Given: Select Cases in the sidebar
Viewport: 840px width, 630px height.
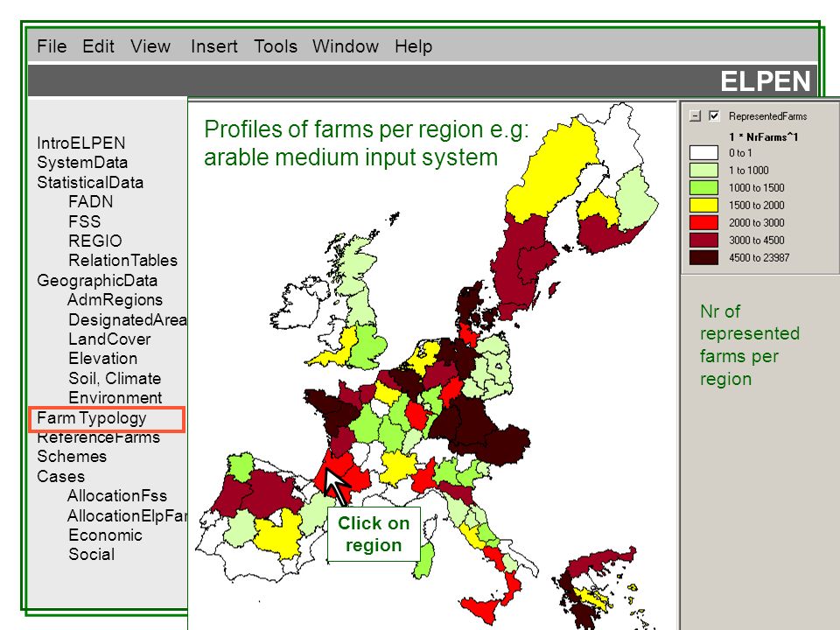Looking at the screenshot, I should tap(60, 476).
